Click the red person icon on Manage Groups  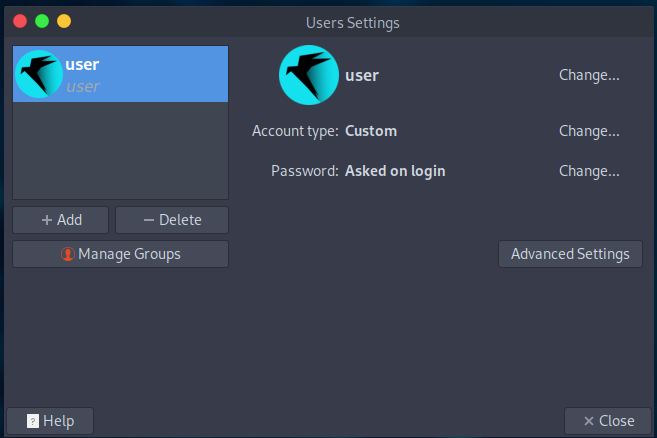(68, 254)
